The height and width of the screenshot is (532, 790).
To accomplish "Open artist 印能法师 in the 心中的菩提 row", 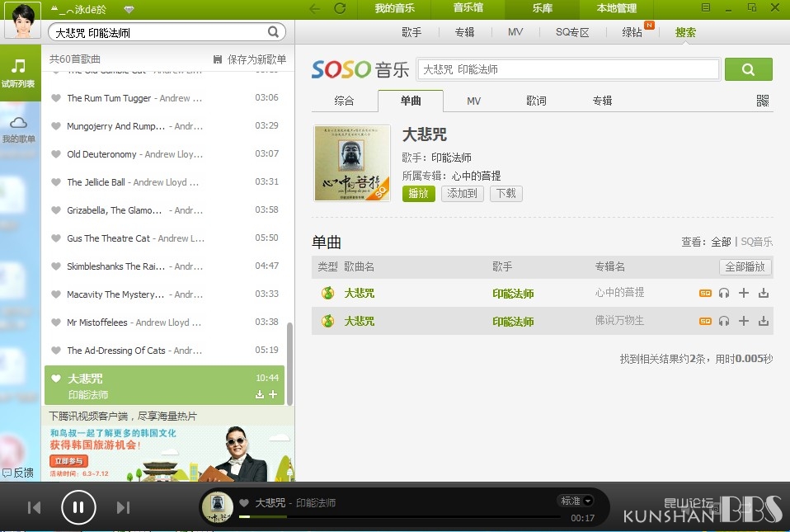I will (513, 293).
